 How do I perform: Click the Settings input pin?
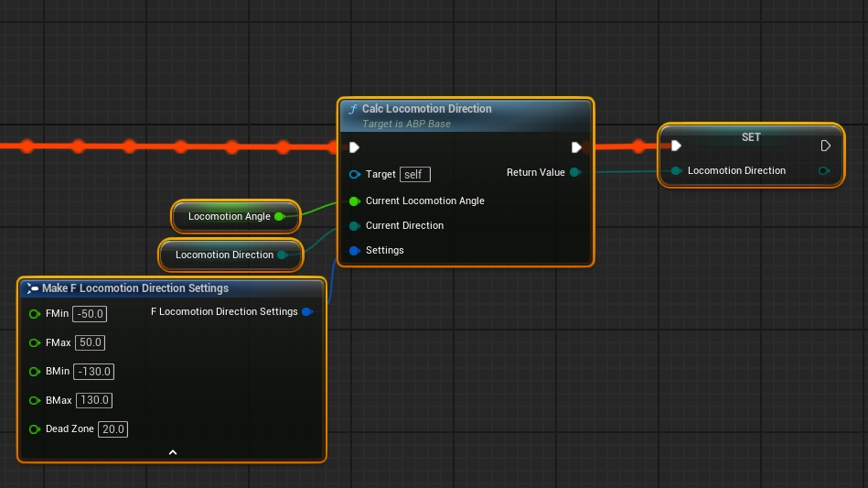354,251
